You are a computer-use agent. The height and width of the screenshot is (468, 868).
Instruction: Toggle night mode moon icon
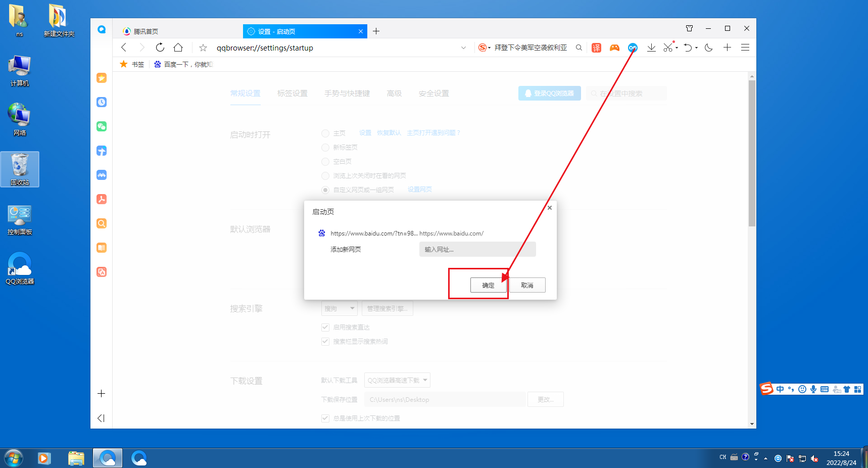point(709,48)
